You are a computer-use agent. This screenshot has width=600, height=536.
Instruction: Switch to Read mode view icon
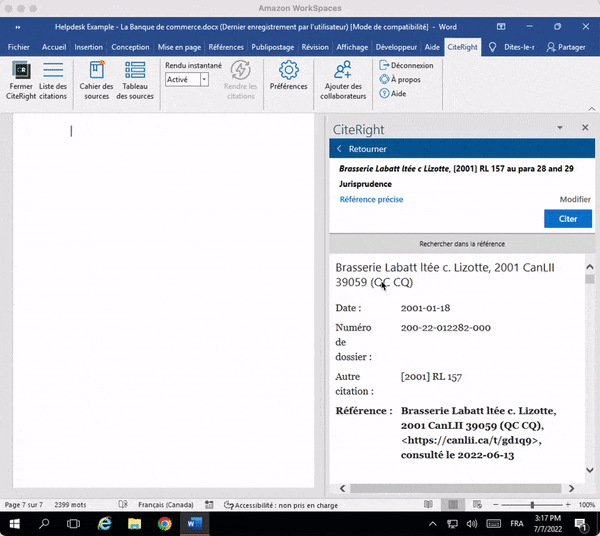(429, 505)
